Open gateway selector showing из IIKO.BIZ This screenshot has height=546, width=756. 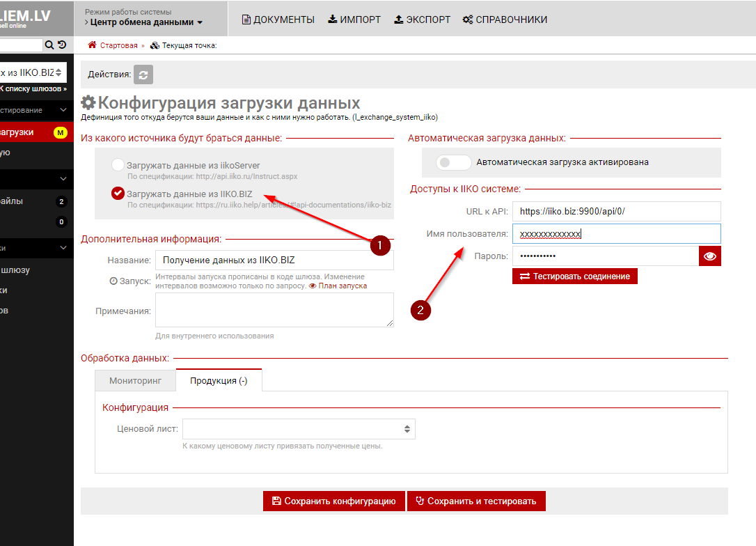pyautogui.click(x=32, y=72)
